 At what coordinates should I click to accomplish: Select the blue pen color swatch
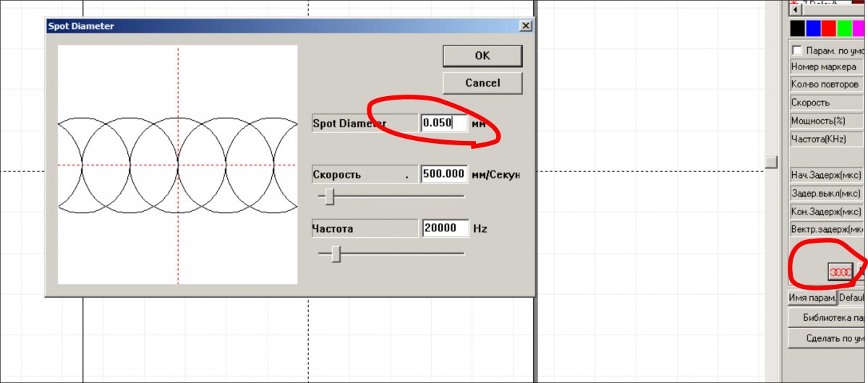click(813, 28)
